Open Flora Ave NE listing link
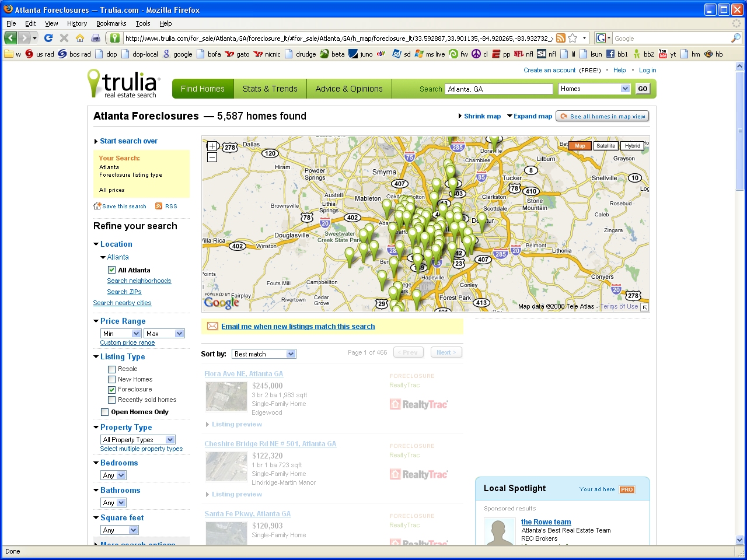 click(x=244, y=374)
